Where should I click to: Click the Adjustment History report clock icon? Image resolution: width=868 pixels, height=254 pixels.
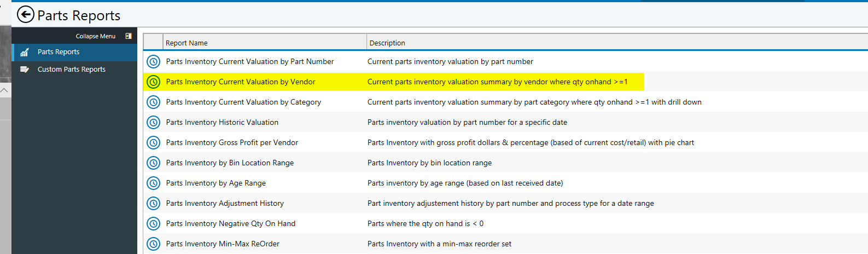coord(154,204)
